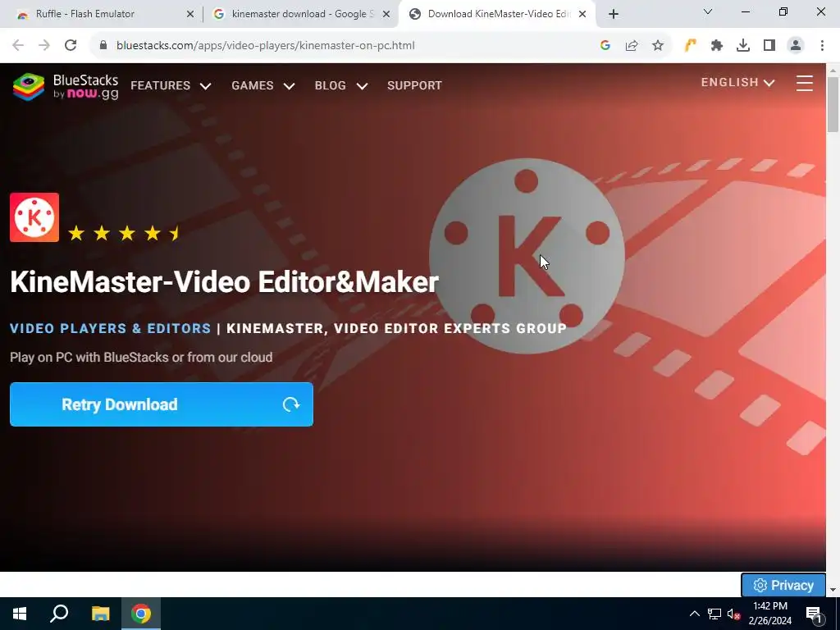Image resolution: width=840 pixels, height=630 pixels.
Task: Open Chrome three-dot menu
Action: pos(822,46)
